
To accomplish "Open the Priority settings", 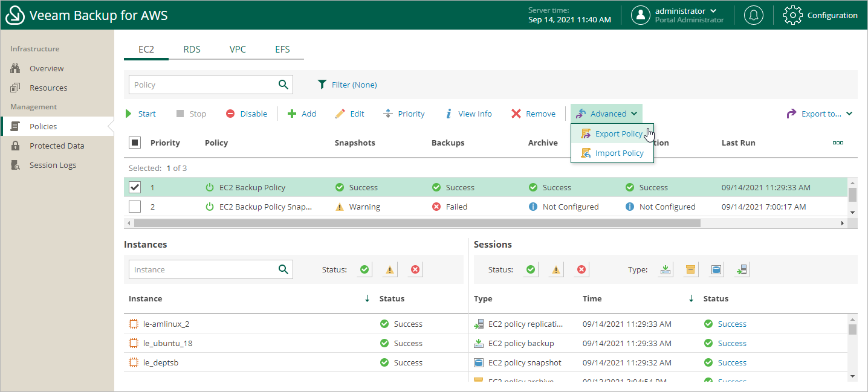I will coord(404,114).
